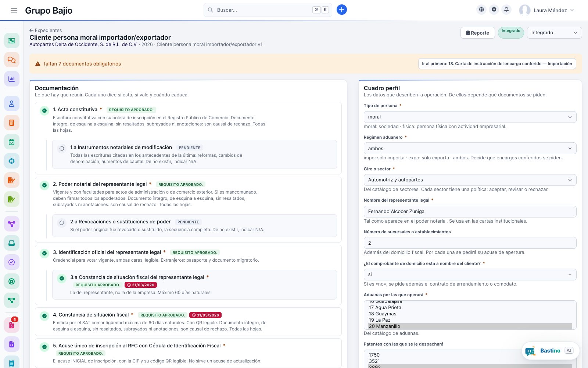Open the purple code file sidebar icon
Viewport: 588px width, 368px height.
[11, 344]
